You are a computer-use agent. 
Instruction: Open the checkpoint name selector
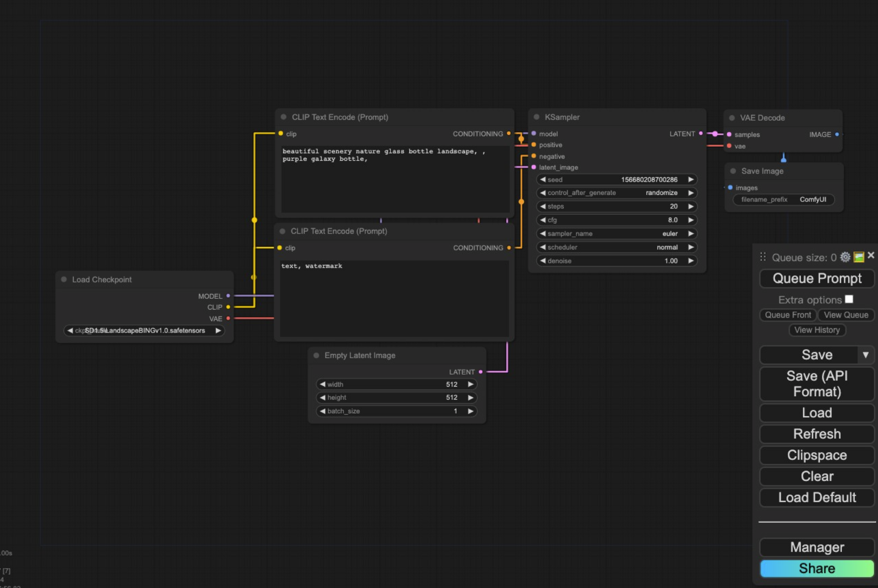[x=144, y=331]
